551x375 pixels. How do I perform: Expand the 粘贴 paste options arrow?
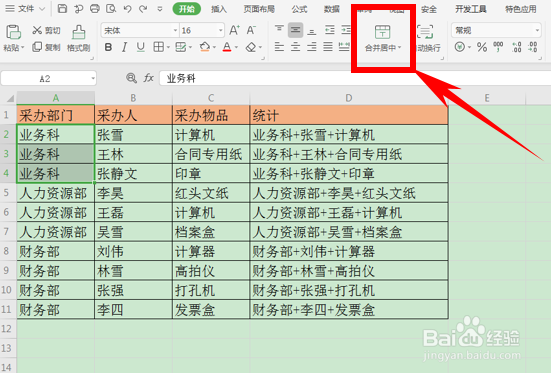pyautogui.click(x=22, y=47)
